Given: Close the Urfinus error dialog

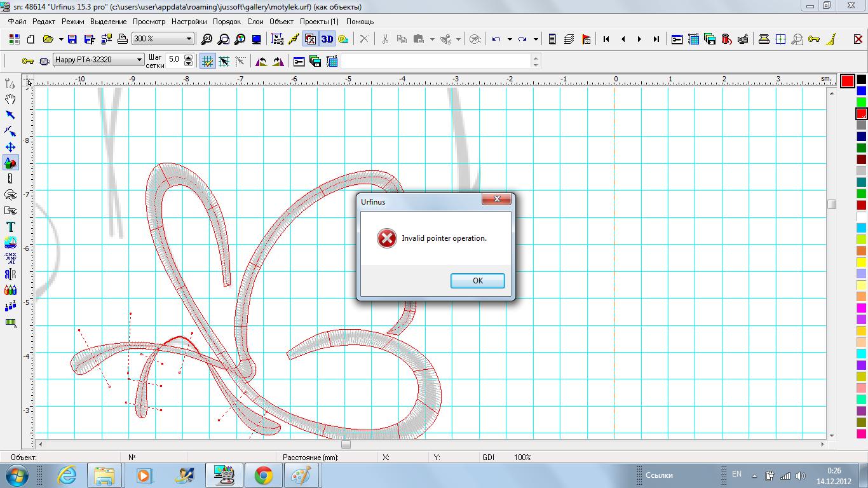Looking at the screenshot, I should tap(496, 200).
